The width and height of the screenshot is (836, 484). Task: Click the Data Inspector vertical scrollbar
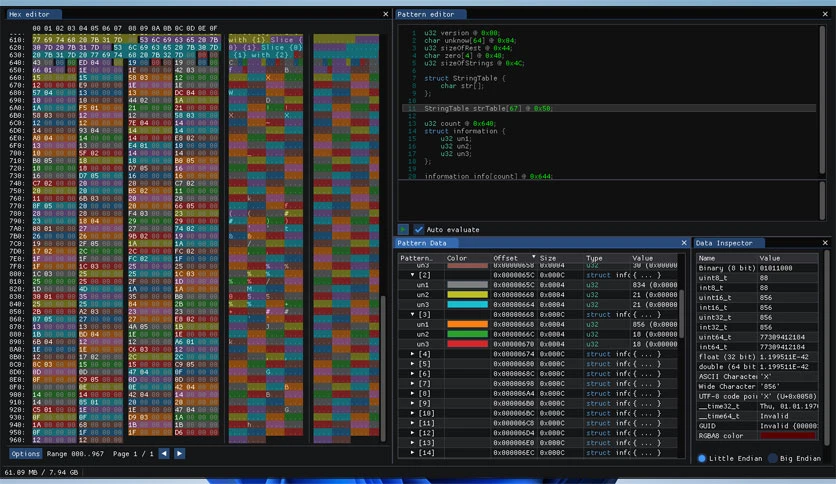click(x=825, y=349)
